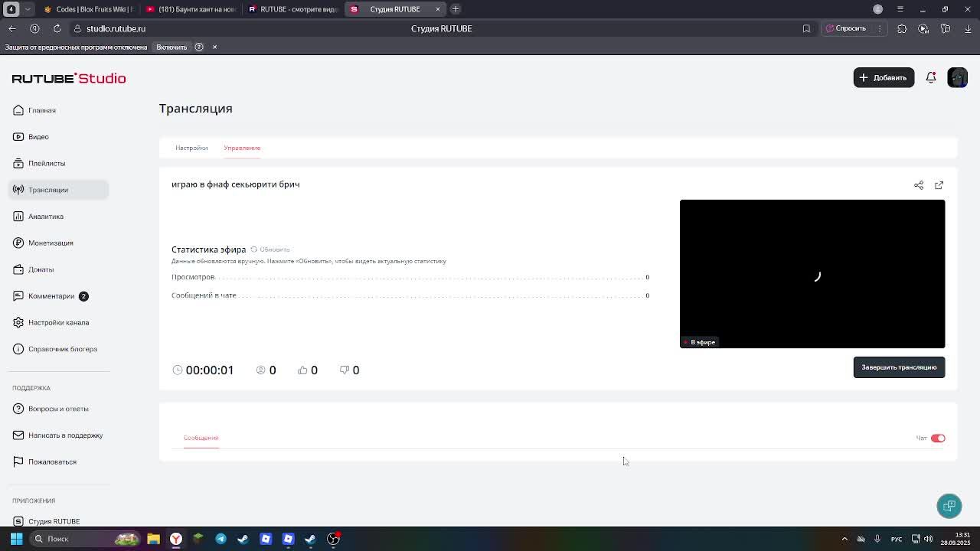
Task: Open the taskbar clock and date
Action: (956, 539)
